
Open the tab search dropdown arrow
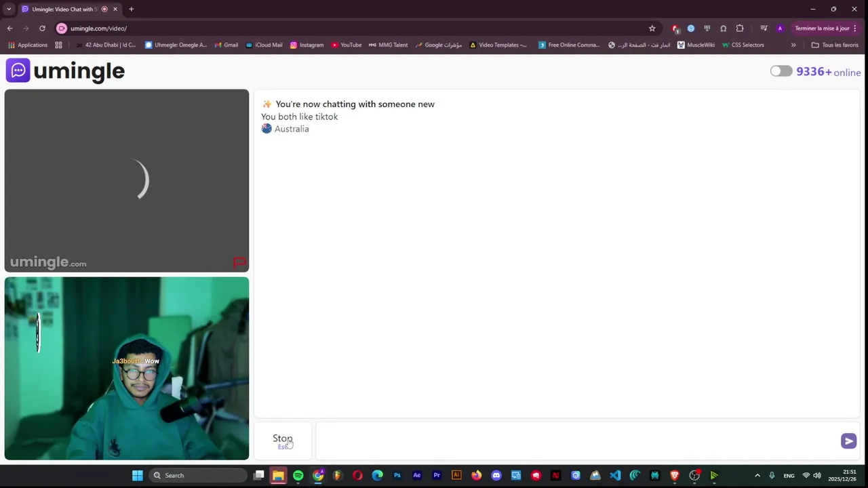[9, 9]
